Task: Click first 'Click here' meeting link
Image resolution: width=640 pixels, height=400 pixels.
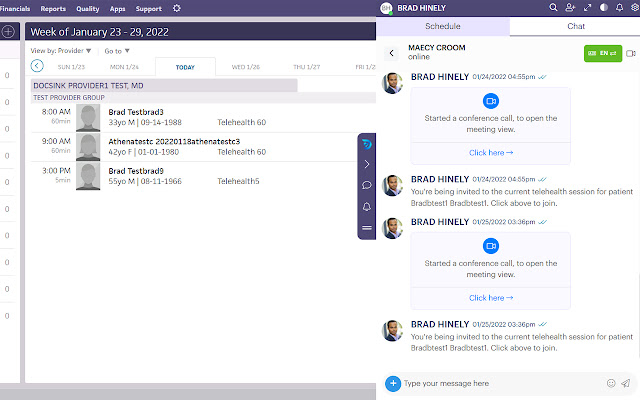Action: point(490,153)
